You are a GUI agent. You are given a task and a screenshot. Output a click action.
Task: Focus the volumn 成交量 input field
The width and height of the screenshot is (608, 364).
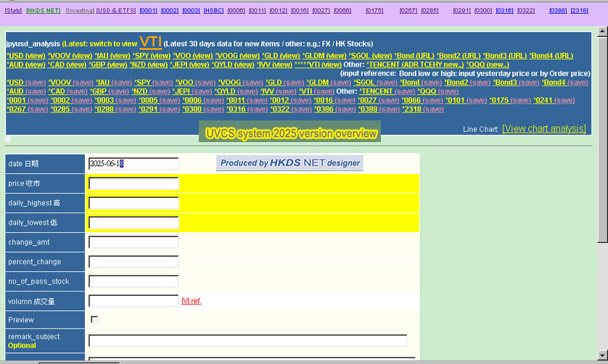point(133,301)
